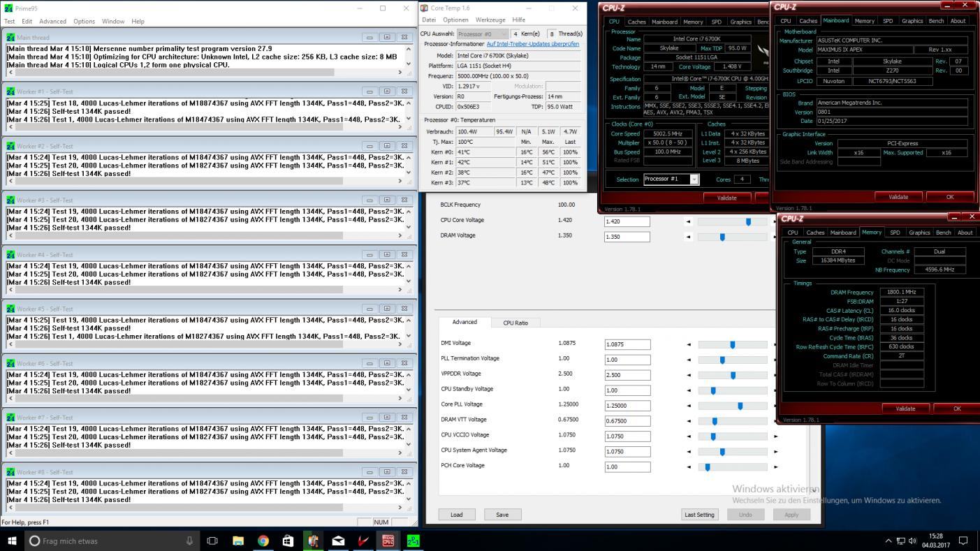
Task: Click the network icon in system tray
Action: pos(901,541)
